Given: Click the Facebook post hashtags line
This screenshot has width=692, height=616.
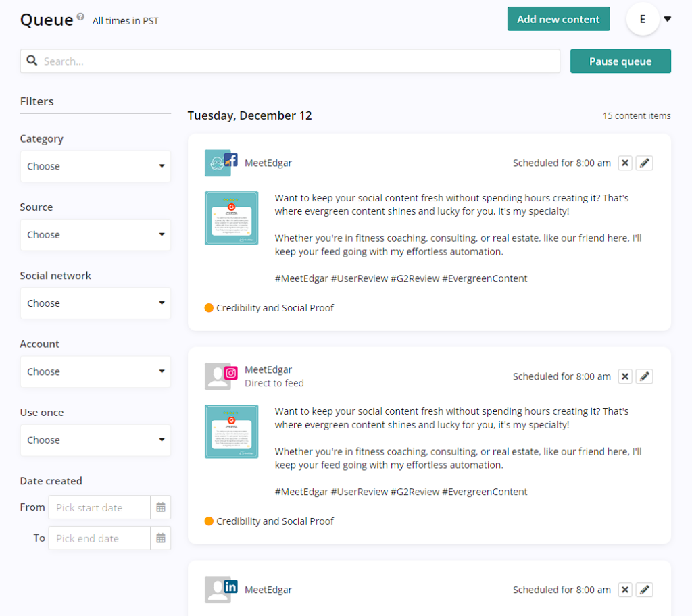Looking at the screenshot, I should 401,278.
